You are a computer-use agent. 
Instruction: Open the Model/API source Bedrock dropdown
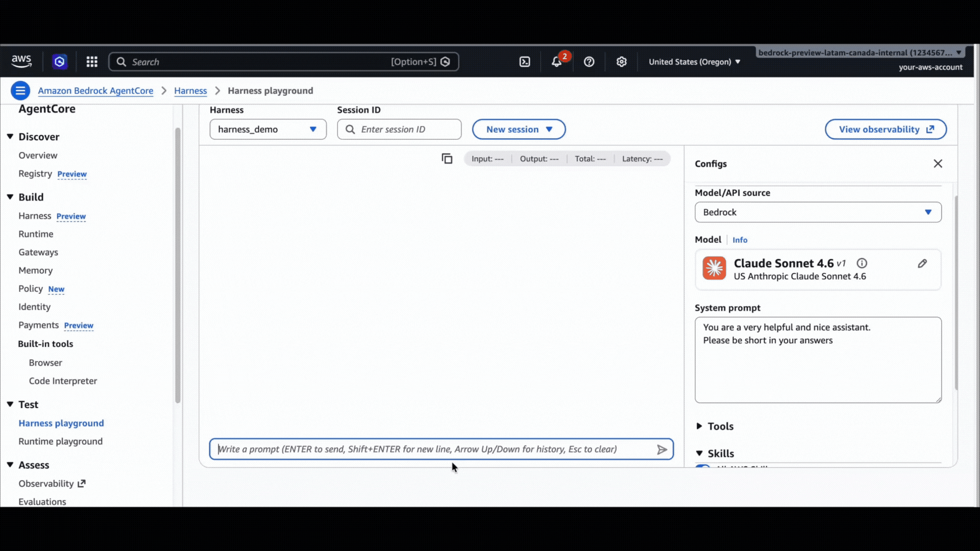click(x=818, y=212)
